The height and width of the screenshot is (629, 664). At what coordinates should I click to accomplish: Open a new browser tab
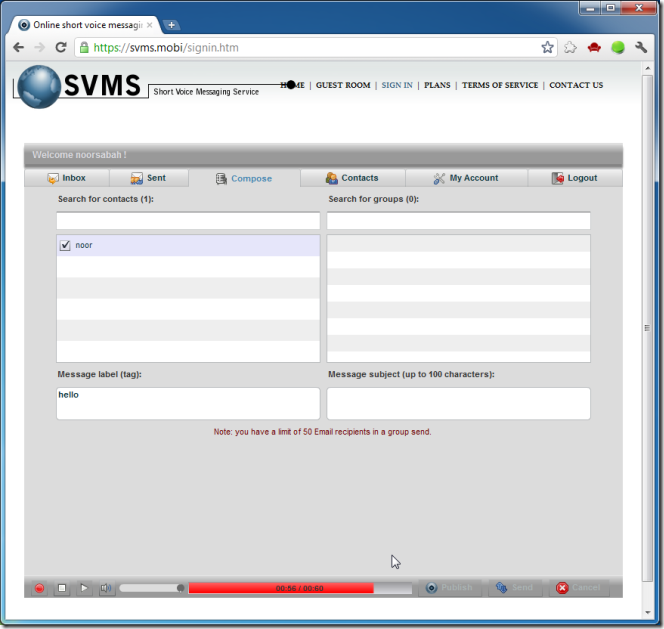tap(172, 25)
